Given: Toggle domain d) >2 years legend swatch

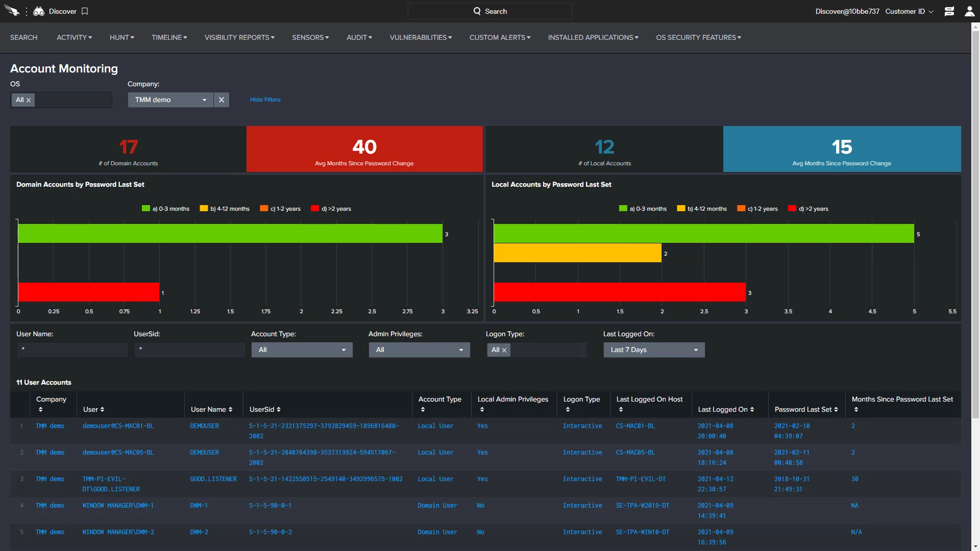Looking at the screenshot, I should coord(315,209).
